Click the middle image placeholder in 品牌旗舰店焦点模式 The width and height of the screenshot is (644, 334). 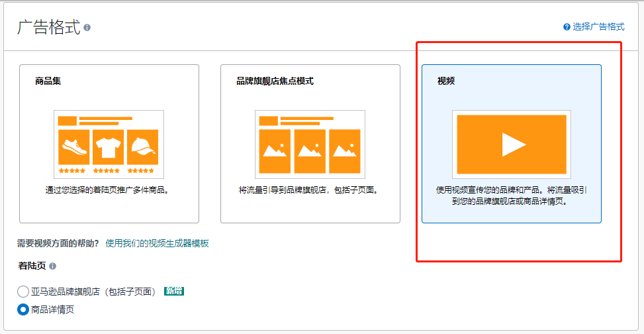310,150
